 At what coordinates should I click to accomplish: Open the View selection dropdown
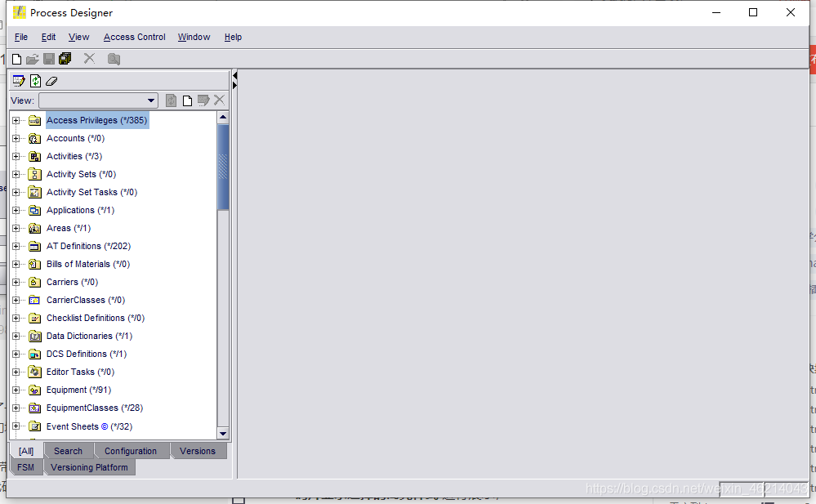point(151,100)
